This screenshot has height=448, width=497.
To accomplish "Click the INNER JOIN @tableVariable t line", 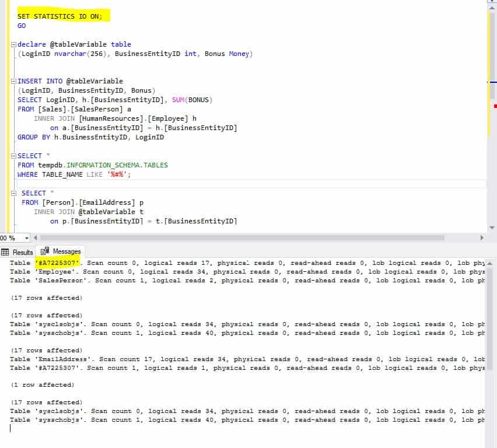I will 89,212.
